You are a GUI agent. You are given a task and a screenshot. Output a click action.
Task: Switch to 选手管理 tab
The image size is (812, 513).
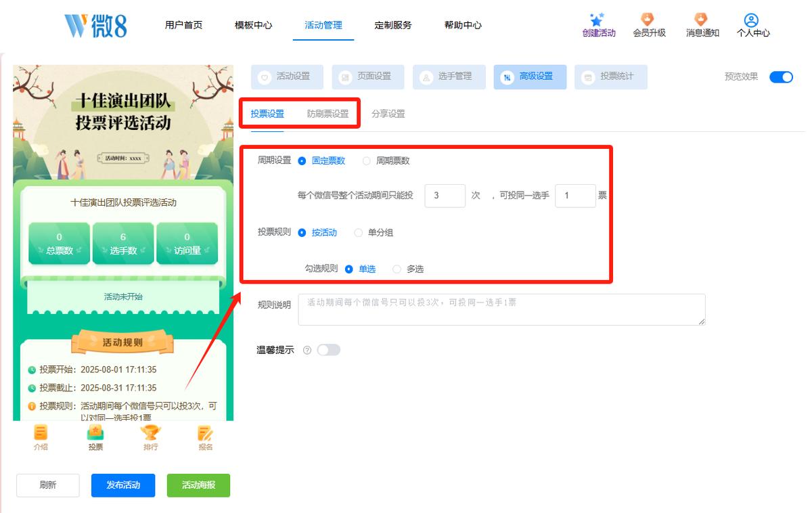[449, 77]
